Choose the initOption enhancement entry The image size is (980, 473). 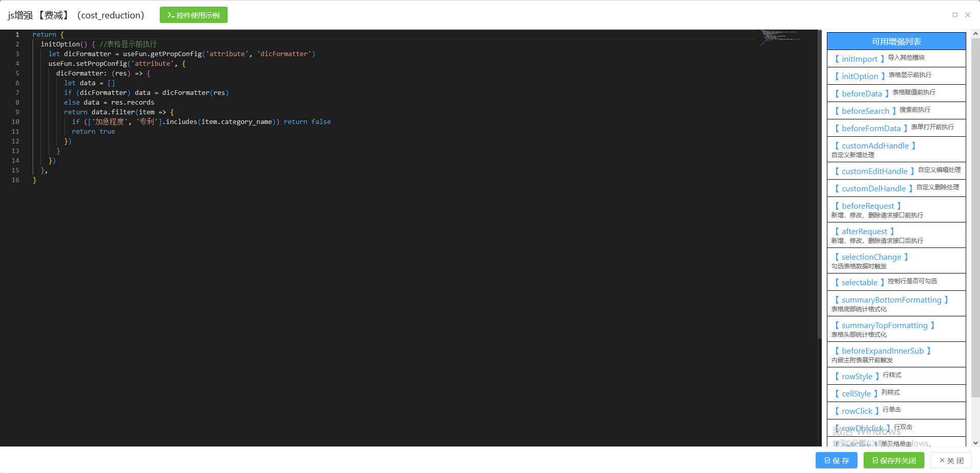pos(860,77)
